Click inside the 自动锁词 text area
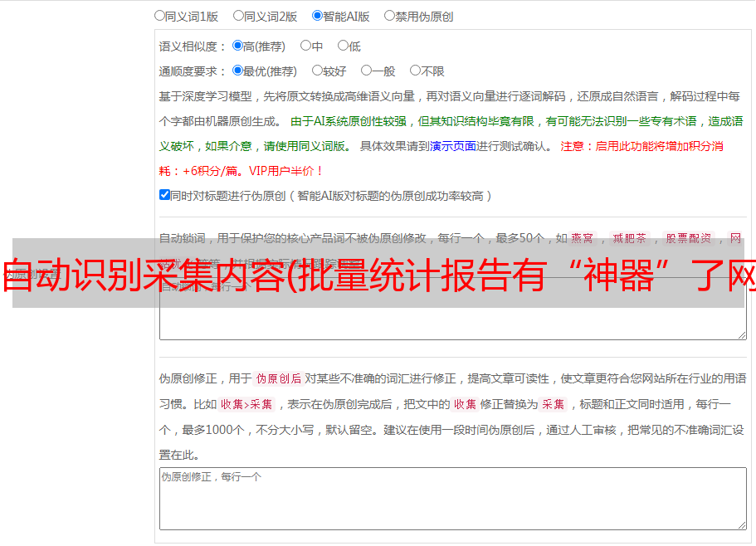The height and width of the screenshot is (546, 756). (x=453, y=309)
